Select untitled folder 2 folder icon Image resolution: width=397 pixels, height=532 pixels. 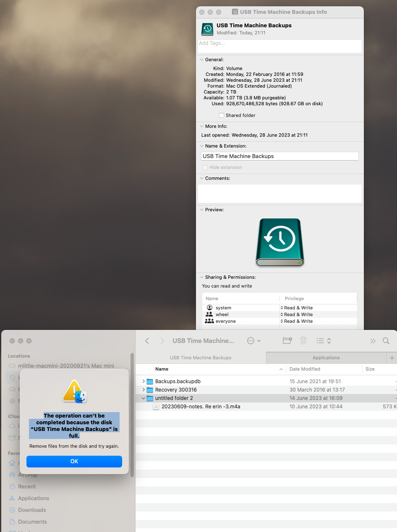[x=150, y=398]
